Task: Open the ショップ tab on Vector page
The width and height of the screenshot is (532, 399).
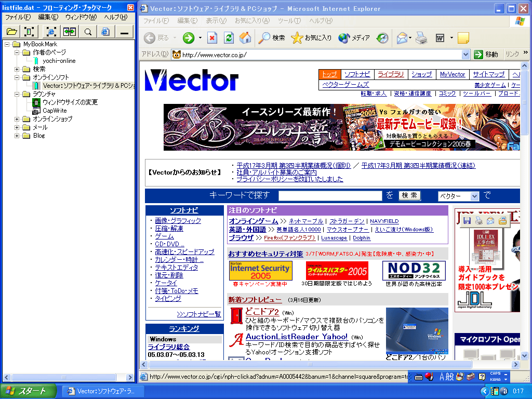Action: pos(422,74)
